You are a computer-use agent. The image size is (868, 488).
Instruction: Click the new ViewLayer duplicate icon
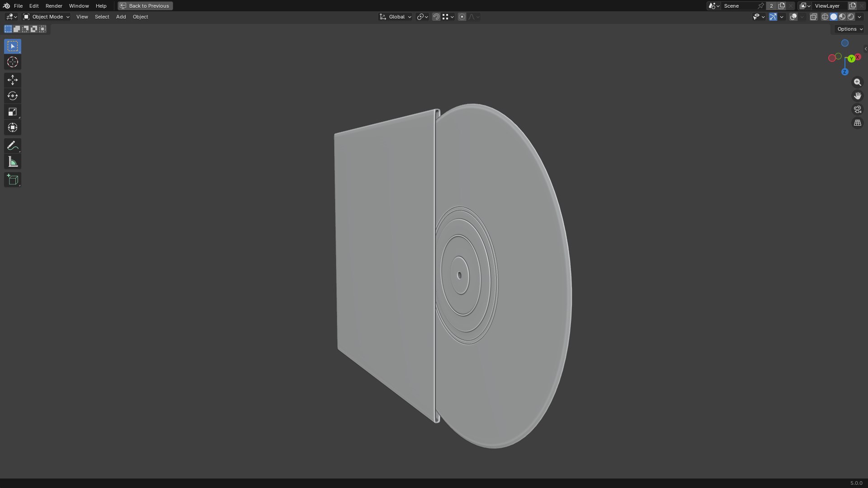pyautogui.click(x=853, y=6)
